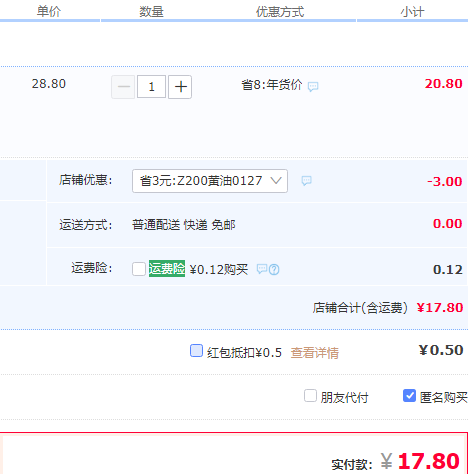Click the comment icon beside 省8:年货价
Screen dimensions: 470x474
point(313,87)
